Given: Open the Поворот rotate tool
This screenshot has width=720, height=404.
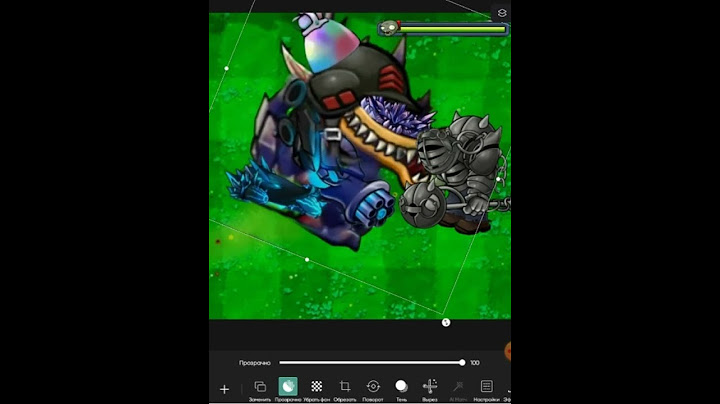Looking at the screenshot, I should 373,390.
